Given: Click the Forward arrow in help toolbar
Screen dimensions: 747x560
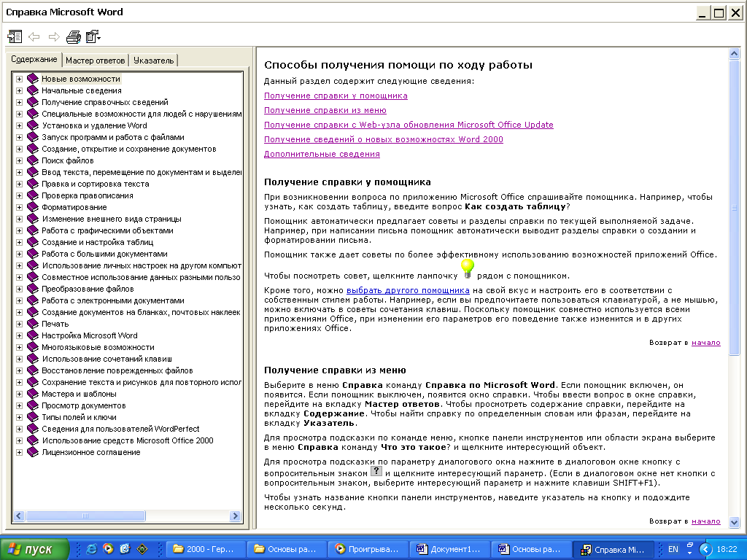Looking at the screenshot, I should coord(54,36).
